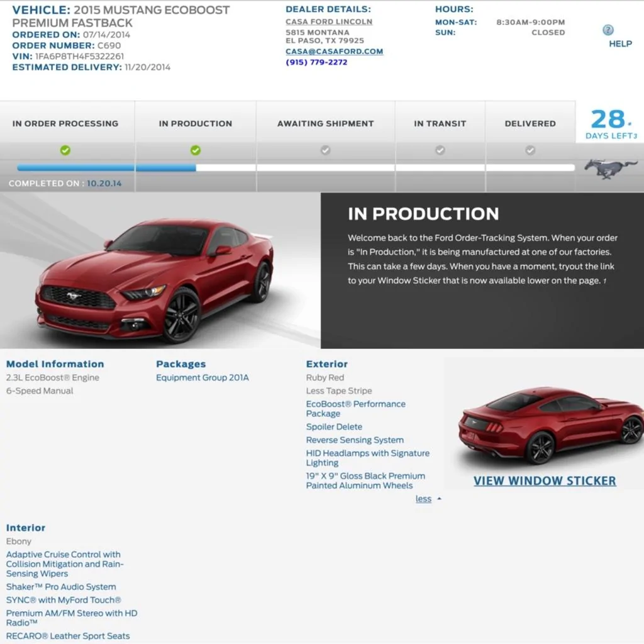644x644 pixels.
Task: Call the dealer phone number (915) 779-2272
Action: click(x=316, y=62)
